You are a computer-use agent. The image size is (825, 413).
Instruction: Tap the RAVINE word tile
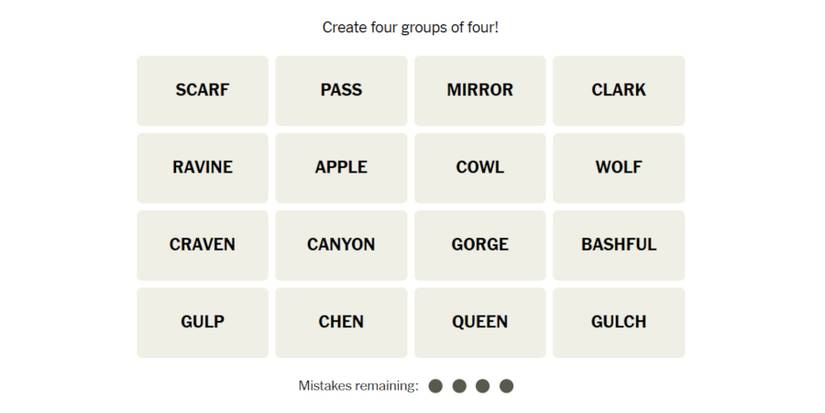[x=202, y=167]
